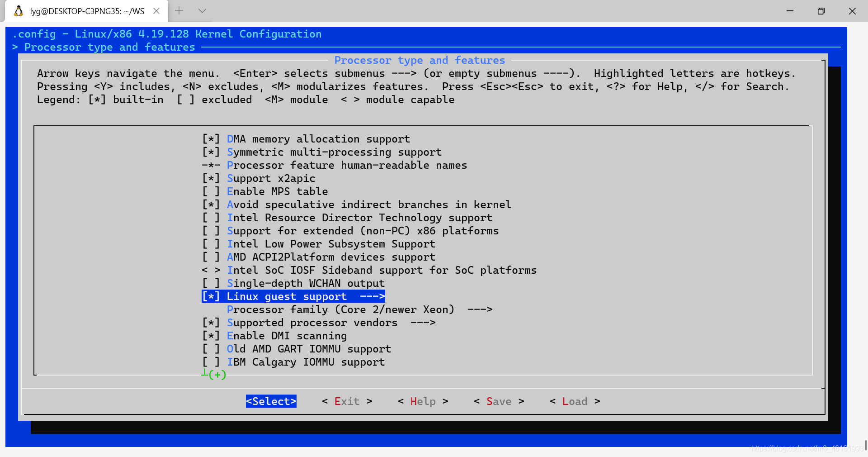Viewport: 868px width, 457px height.
Task: Expand Processor family submenu arrow
Action: (480, 309)
